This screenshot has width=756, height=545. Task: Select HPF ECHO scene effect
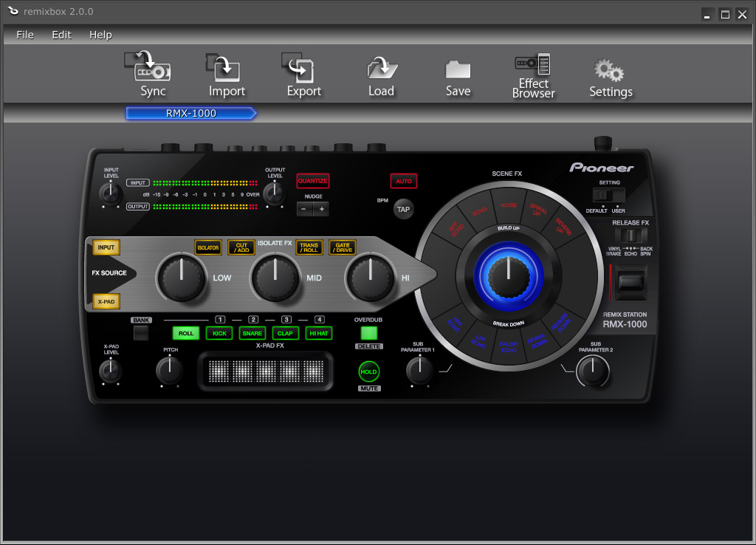click(454, 324)
